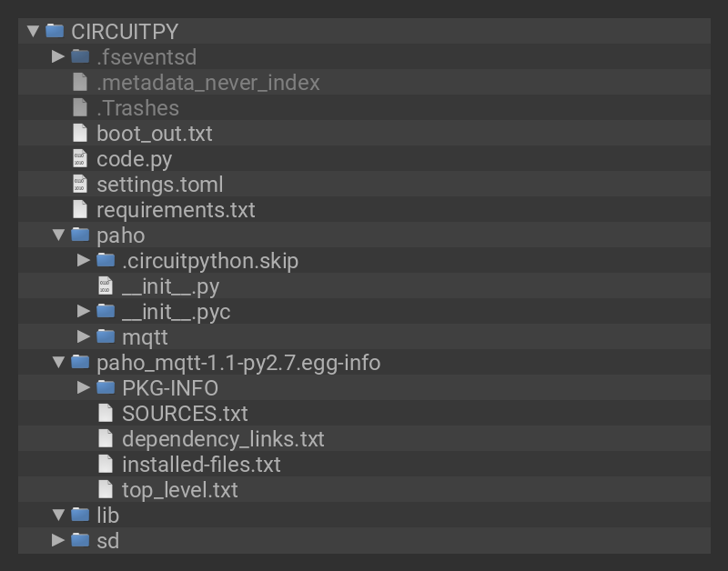Click the CIRCUITPY root folder icon
The width and height of the screenshot is (728, 571).
point(55,31)
